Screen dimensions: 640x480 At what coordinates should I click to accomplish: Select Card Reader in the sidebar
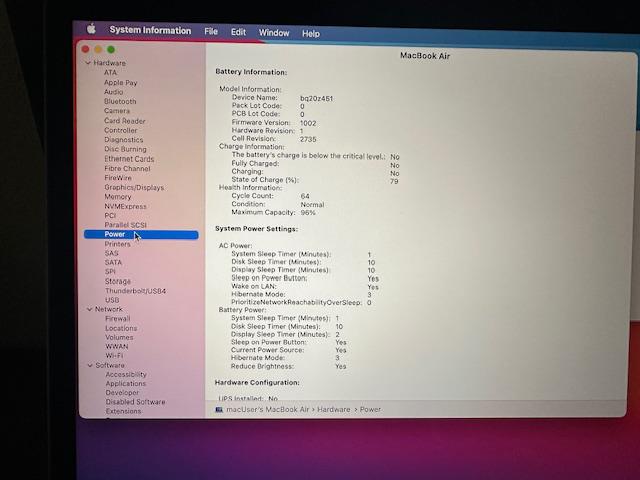pyautogui.click(x=124, y=121)
